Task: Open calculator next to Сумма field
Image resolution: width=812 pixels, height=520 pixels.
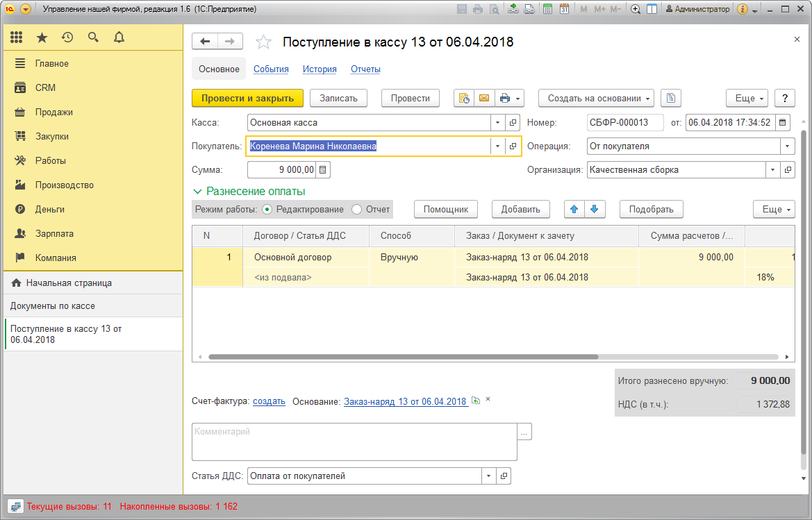Action: (323, 169)
